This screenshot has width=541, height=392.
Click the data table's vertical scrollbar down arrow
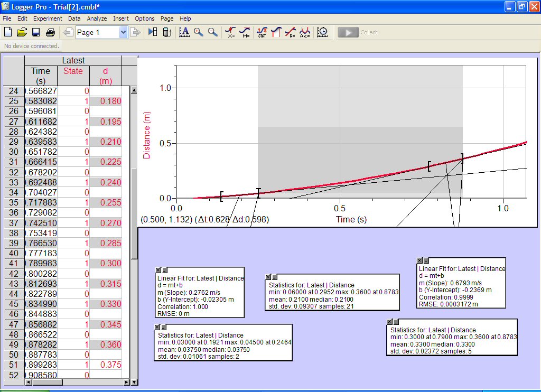tap(133, 382)
